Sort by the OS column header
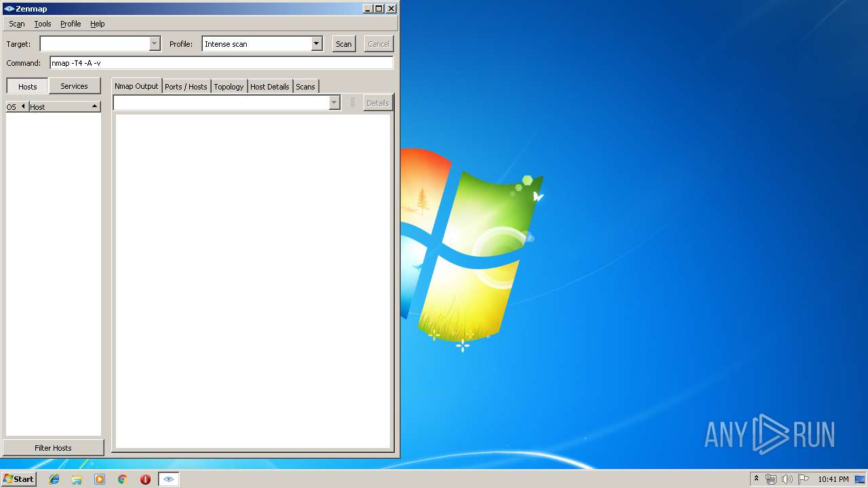Image resolution: width=868 pixels, height=488 pixels. point(17,106)
